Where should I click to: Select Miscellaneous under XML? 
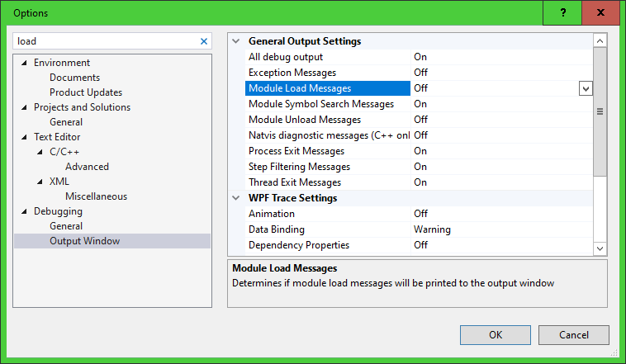tap(97, 196)
